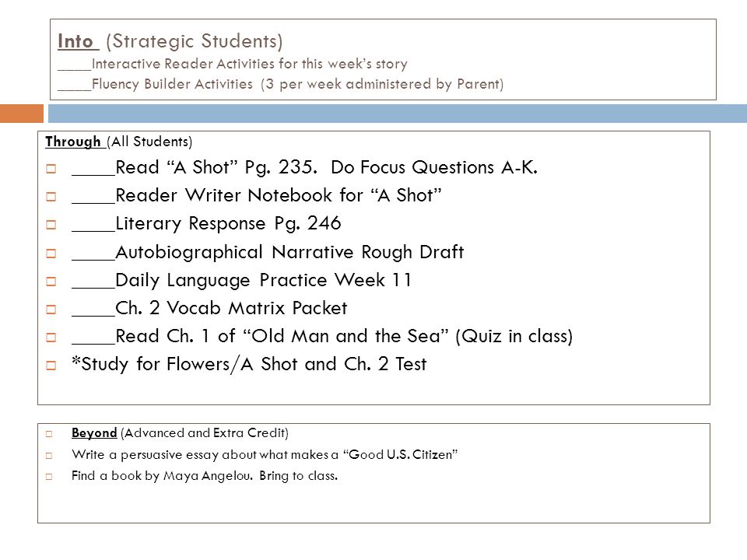Check the Daily Language Practice Week 11 bullet
The width and height of the screenshot is (747, 560).
[x=51, y=282]
